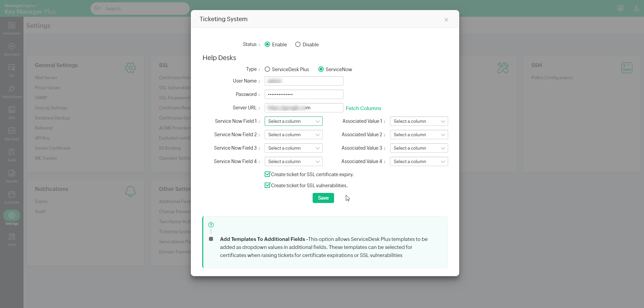Open Audit notification settings
Screen dimensions: 644x308
[x=40, y=211]
